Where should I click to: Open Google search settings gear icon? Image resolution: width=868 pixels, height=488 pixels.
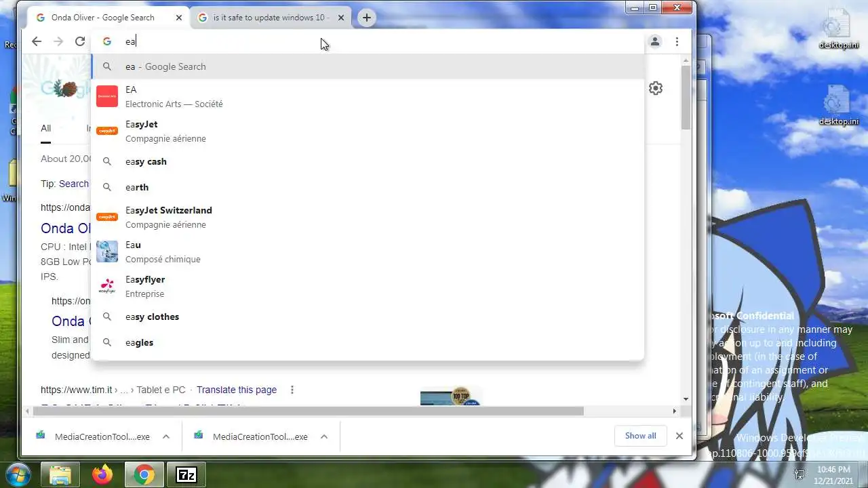pyautogui.click(x=656, y=88)
